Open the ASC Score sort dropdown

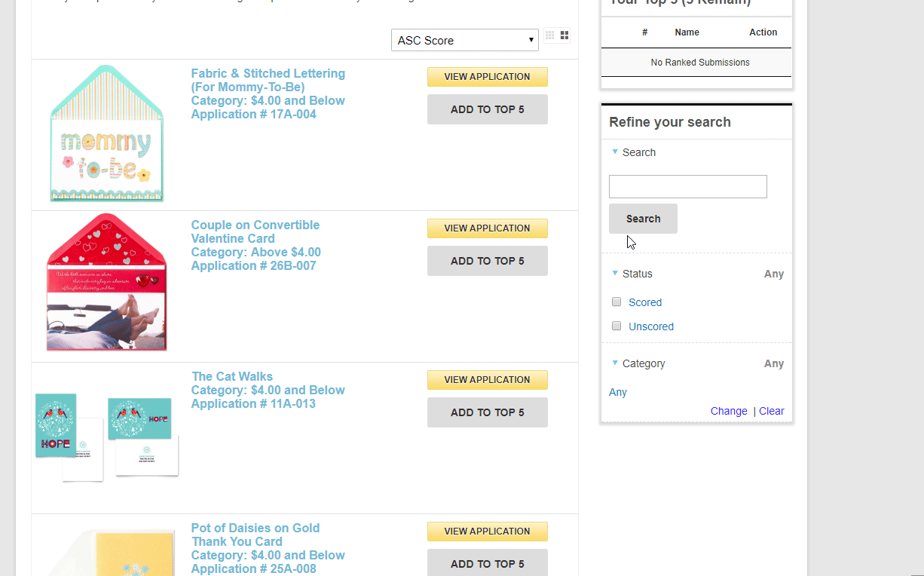(x=464, y=41)
